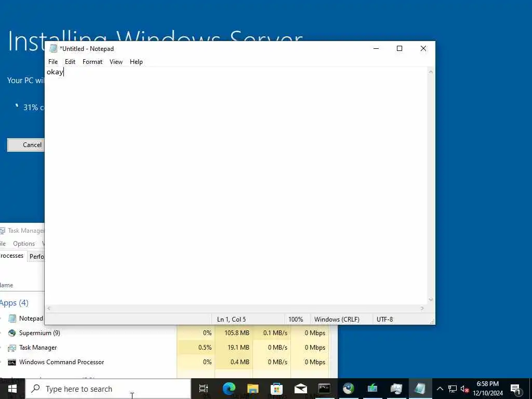This screenshot has height=399, width=532.
Task: Switch to Supermium browser in the taskbar
Action: pos(349,389)
